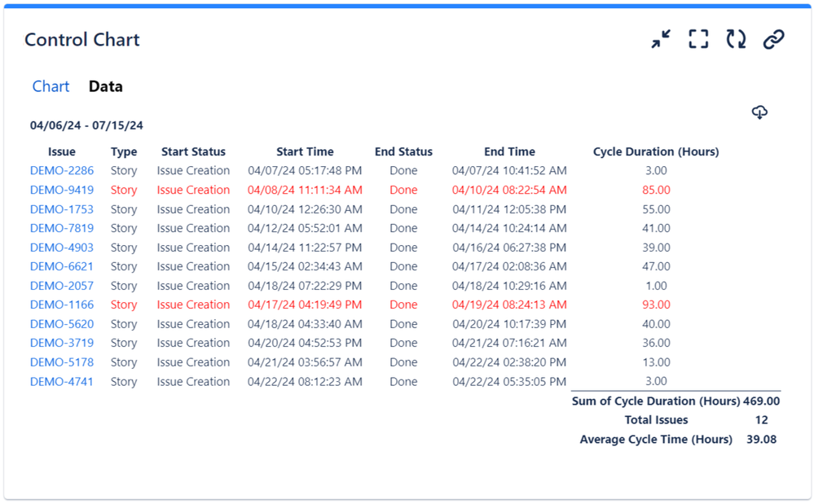This screenshot has height=504, width=814.
Task: Click the Average Cycle Time 39.08 value
Action: tap(762, 439)
